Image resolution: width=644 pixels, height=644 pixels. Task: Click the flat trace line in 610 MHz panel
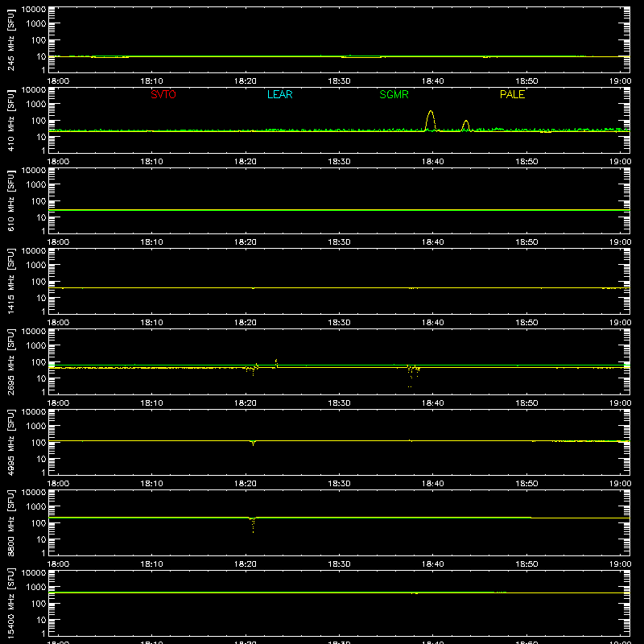[x=339, y=210]
